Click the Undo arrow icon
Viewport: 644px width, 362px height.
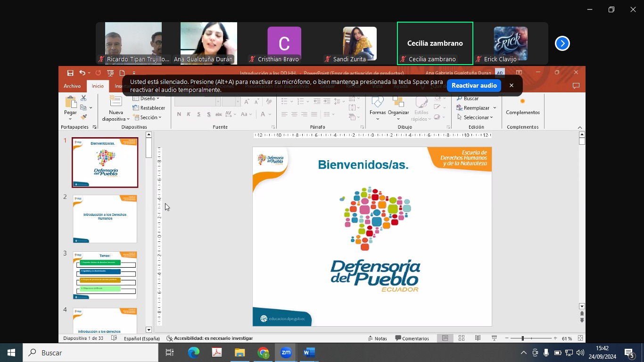point(82,73)
